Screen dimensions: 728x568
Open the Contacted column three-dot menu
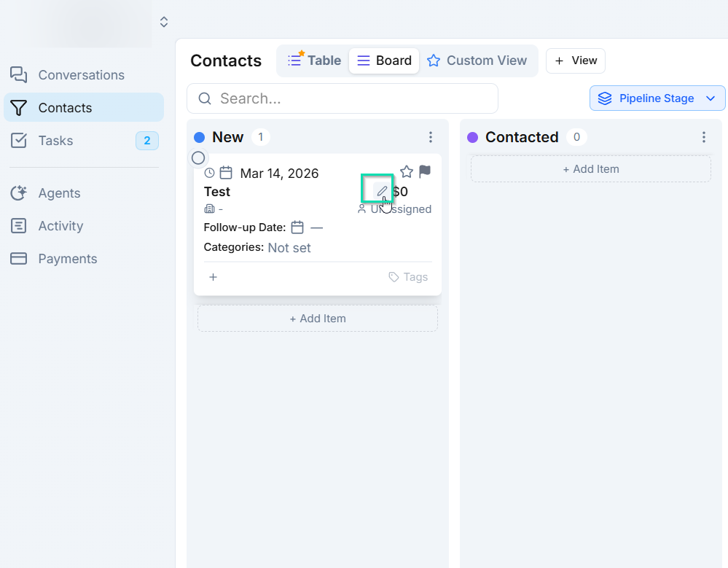[704, 137]
